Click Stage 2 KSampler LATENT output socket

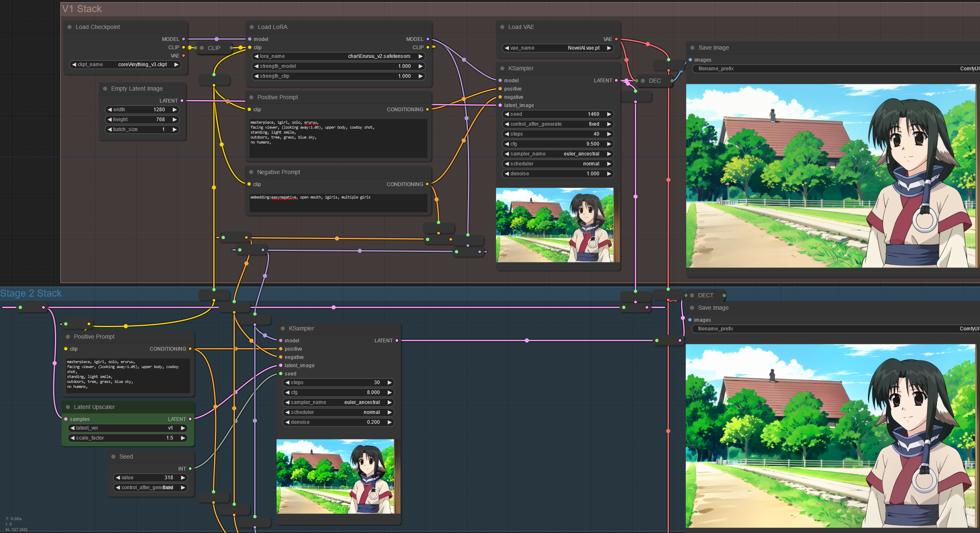pos(397,340)
